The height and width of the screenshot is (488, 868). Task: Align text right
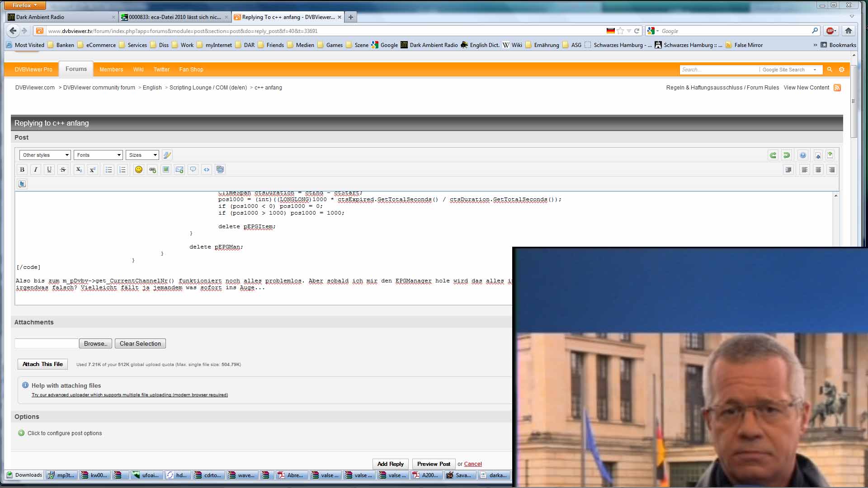(x=832, y=169)
